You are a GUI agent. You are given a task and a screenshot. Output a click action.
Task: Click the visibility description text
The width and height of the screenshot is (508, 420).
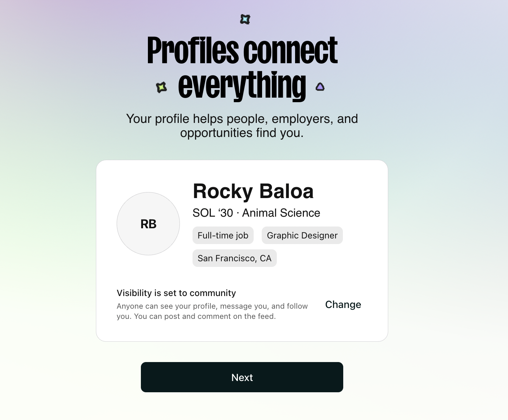point(212,311)
